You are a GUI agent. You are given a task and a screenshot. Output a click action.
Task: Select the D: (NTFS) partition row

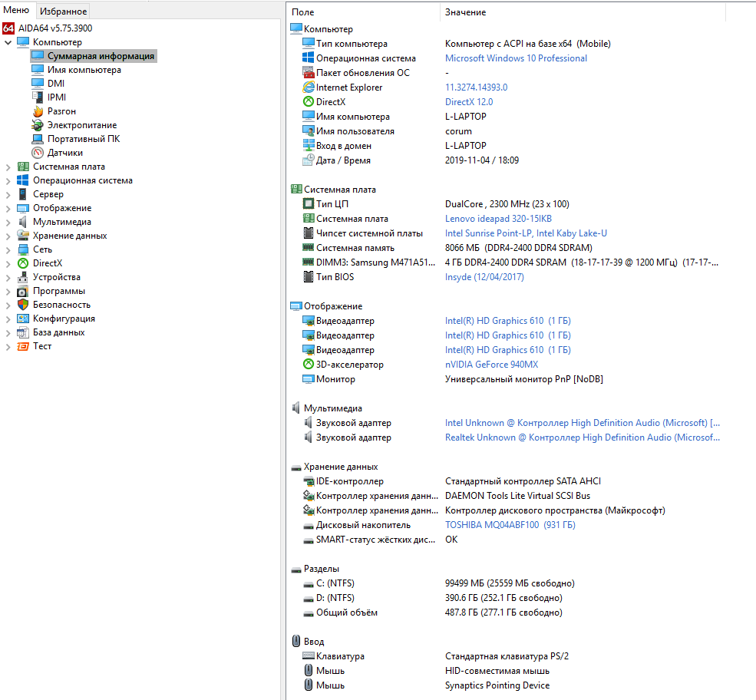pos(507,598)
